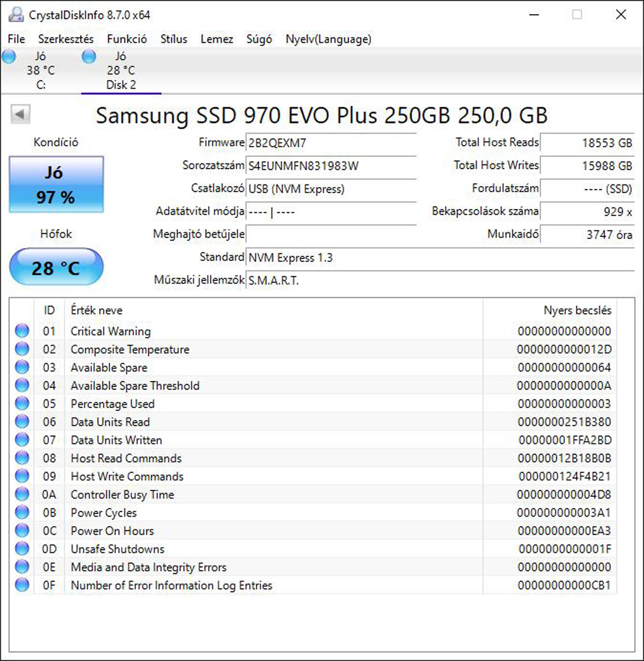Open the Súgó menu

pyautogui.click(x=259, y=39)
